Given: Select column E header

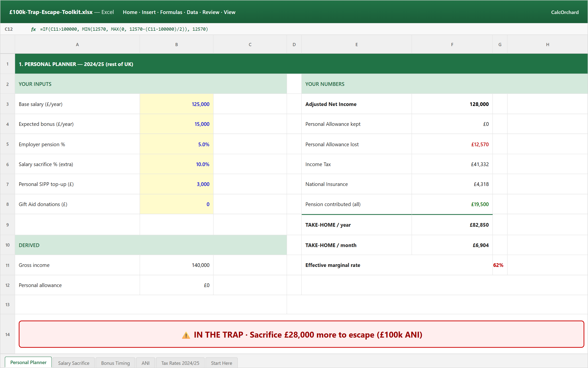Looking at the screenshot, I should [x=356, y=44].
